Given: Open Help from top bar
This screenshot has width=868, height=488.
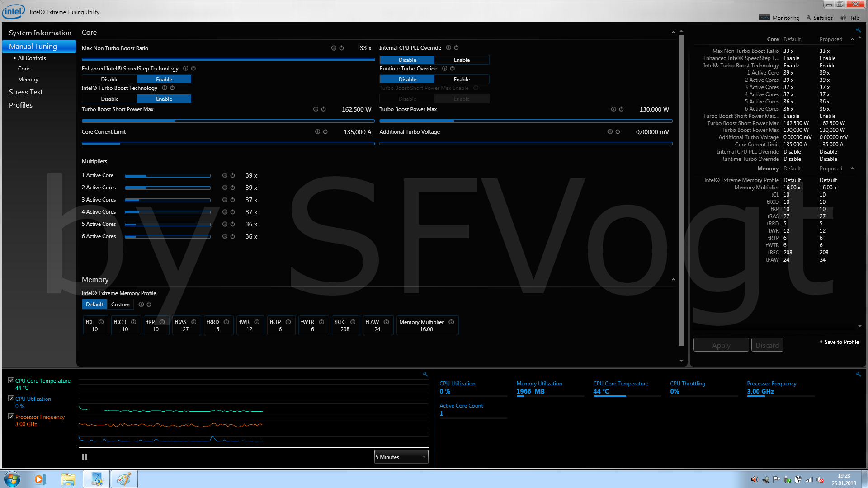Looking at the screenshot, I should (x=850, y=18).
